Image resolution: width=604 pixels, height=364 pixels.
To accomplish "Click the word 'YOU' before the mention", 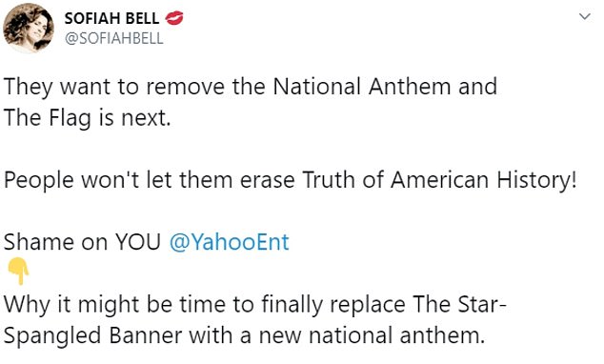I will tap(138, 242).
